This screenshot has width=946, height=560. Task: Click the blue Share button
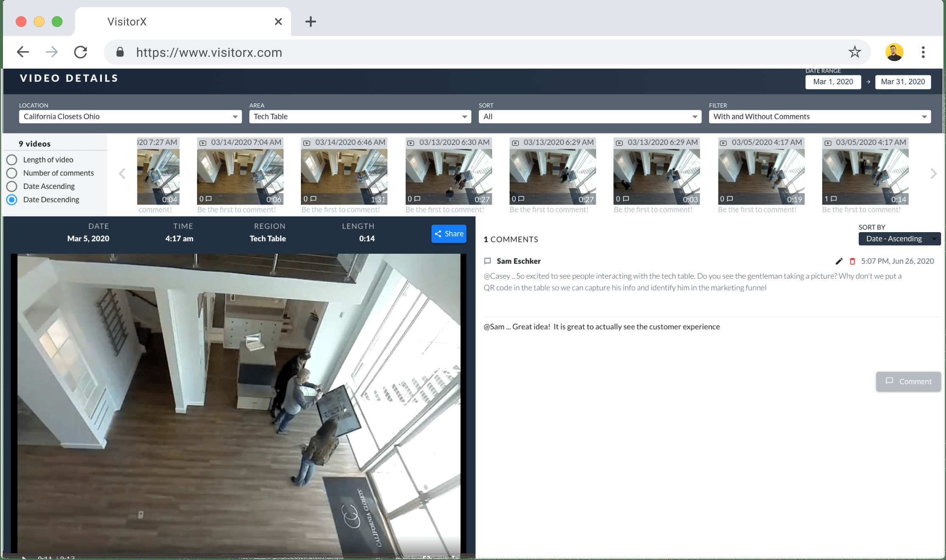point(448,234)
